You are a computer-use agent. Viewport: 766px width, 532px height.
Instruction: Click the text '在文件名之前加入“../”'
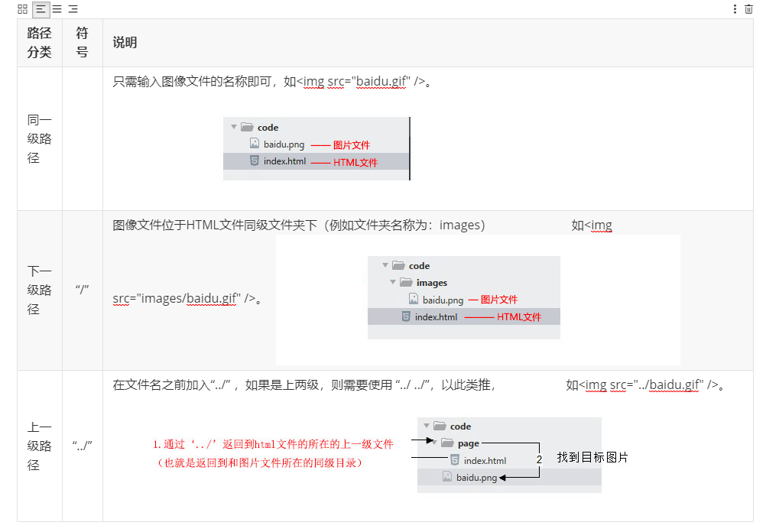(171, 385)
